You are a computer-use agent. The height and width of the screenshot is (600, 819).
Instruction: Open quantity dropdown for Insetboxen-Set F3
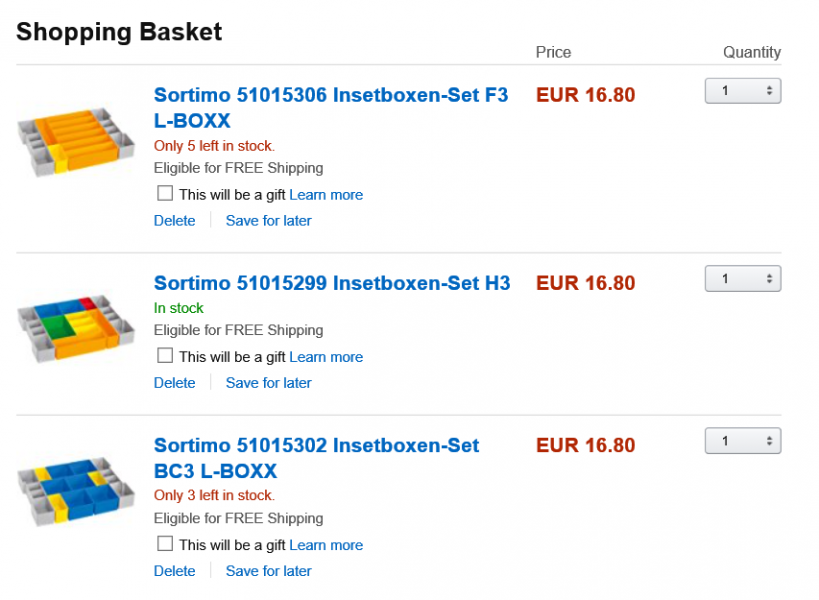click(743, 91)
